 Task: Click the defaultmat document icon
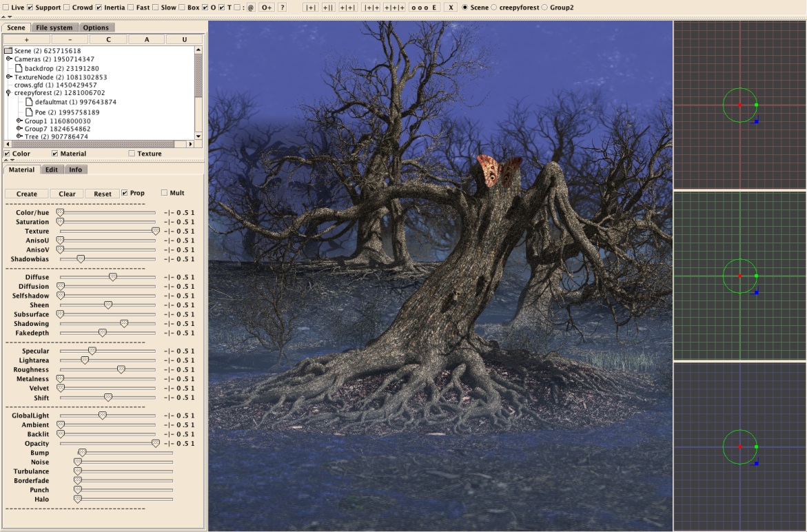(x=30, y=102)
